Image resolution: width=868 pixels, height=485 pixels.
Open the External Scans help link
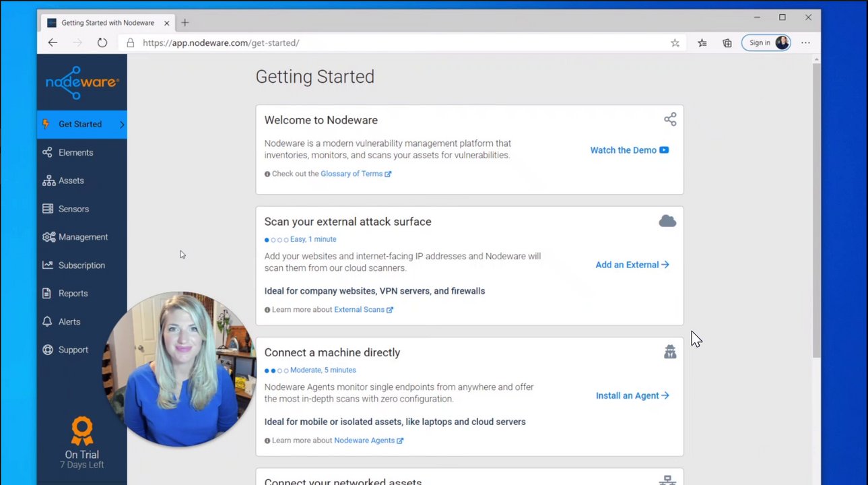tap(364, 310)
